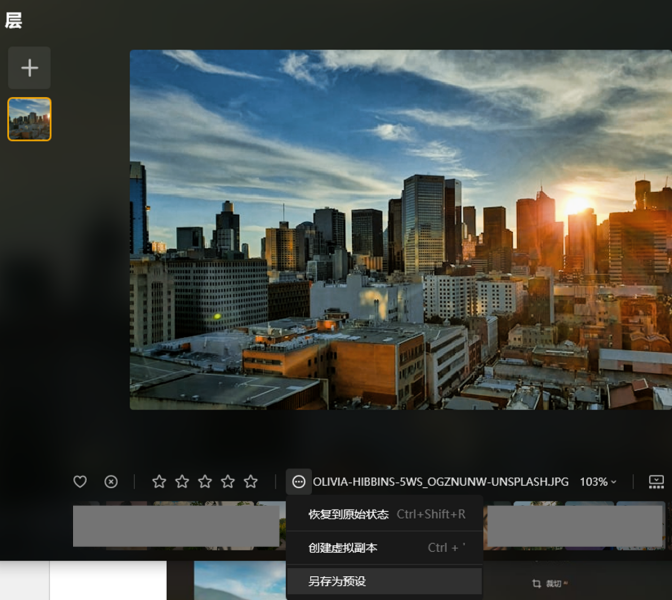Select the mountain landscape thumbnail below filmstrip

coord(240,581)
